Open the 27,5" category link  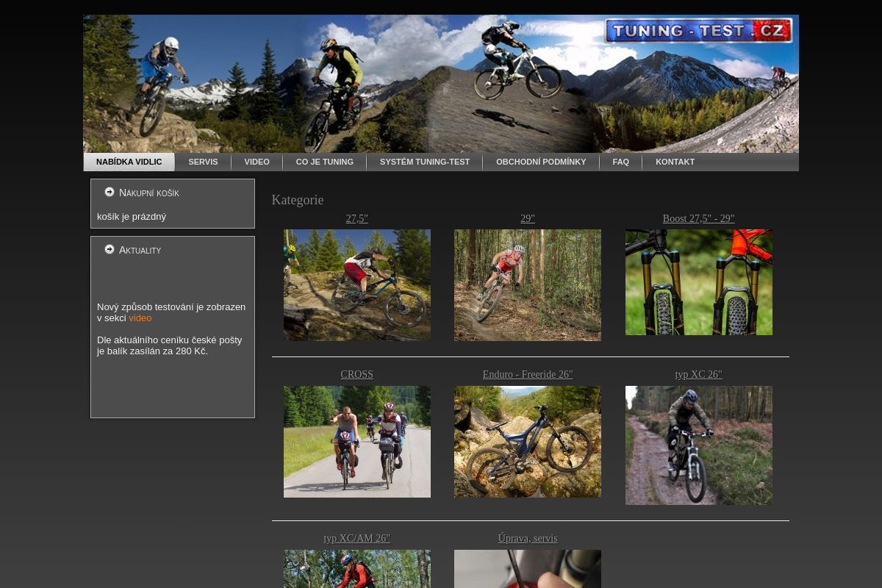pos(356,218)
